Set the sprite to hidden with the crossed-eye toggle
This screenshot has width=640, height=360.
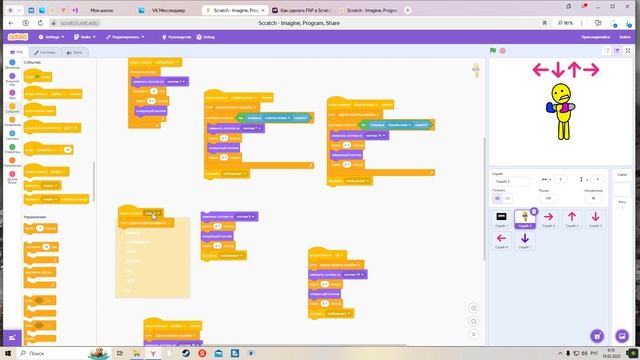point(507,198)
